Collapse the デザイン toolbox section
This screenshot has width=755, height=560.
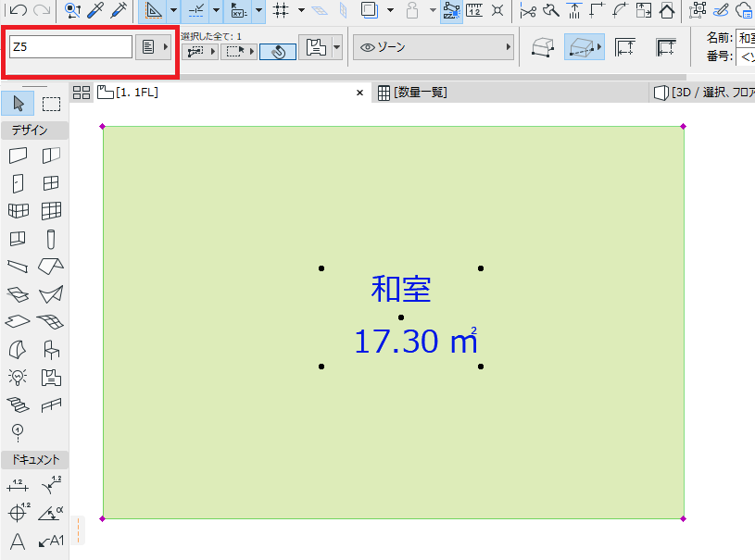[34, 130]
